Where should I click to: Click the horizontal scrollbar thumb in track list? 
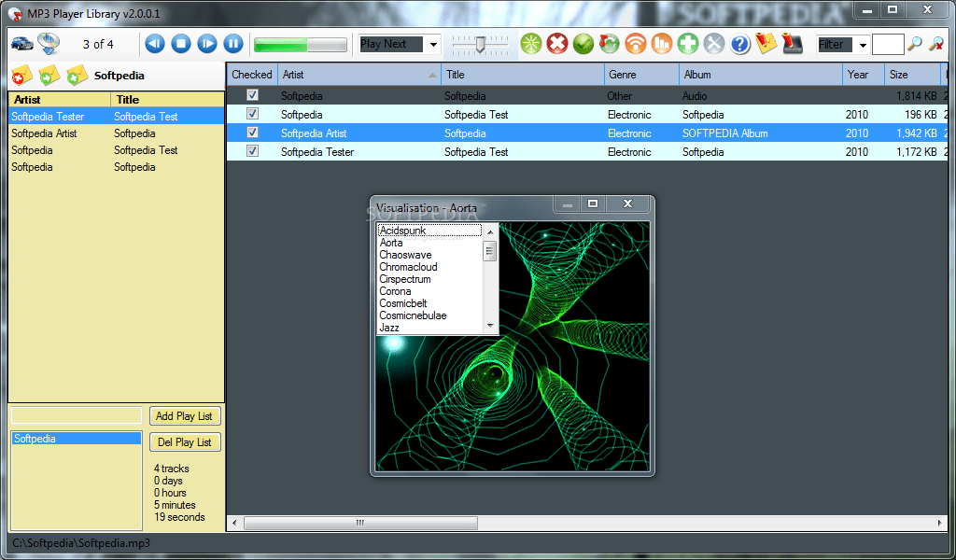(x=360, y=523)
